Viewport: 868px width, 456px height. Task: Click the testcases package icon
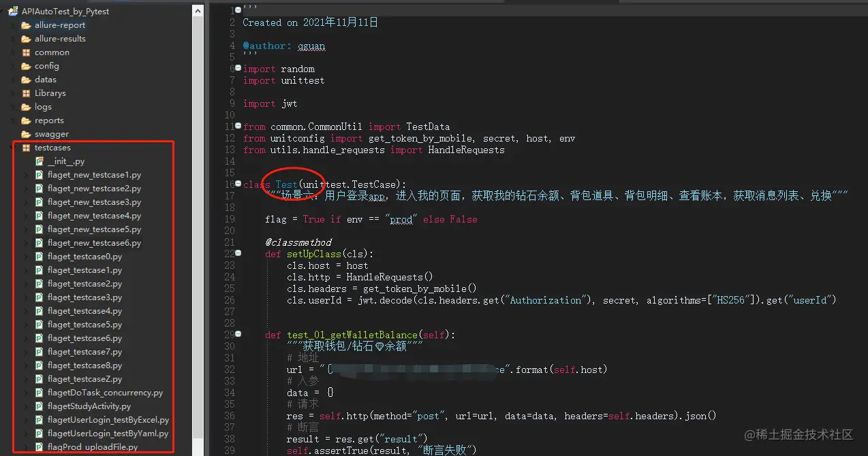click(26, 148)
